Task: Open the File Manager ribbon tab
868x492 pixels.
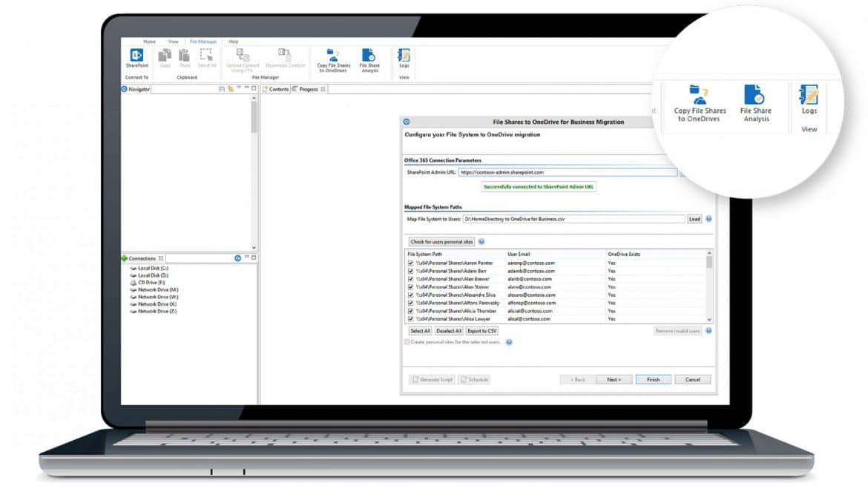Action: click(x=203, y=42)
